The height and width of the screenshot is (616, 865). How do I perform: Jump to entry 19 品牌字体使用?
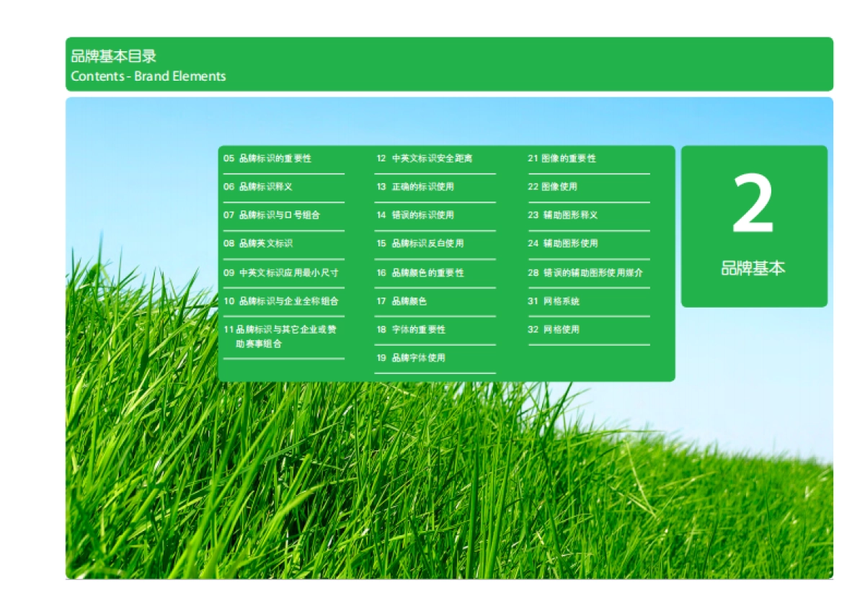411,358
